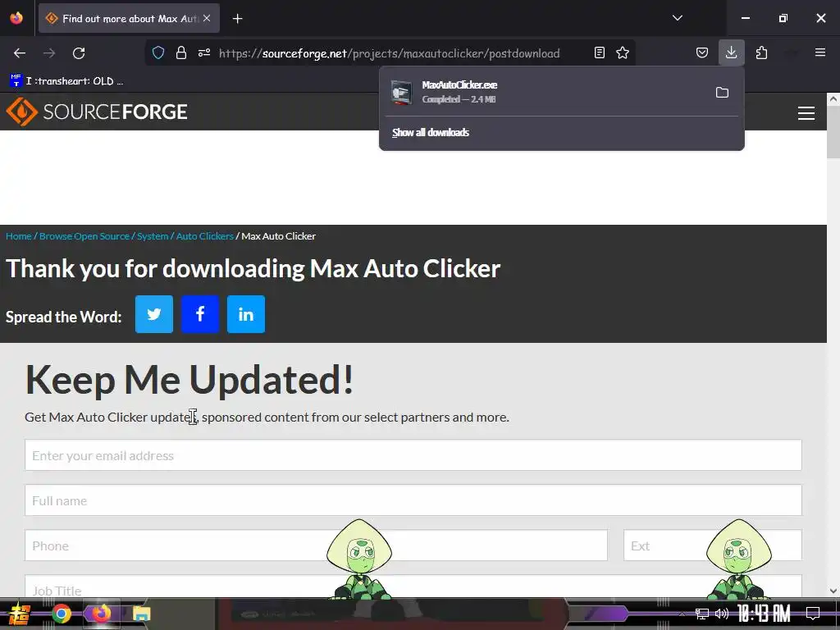
Task: Toggle reader view icon
Action: point(600,52)
